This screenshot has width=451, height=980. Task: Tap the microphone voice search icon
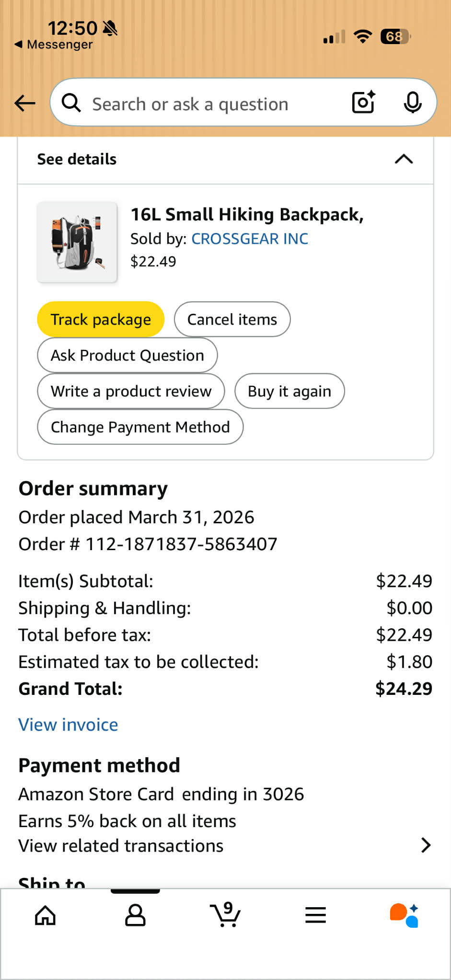(412, 102)
